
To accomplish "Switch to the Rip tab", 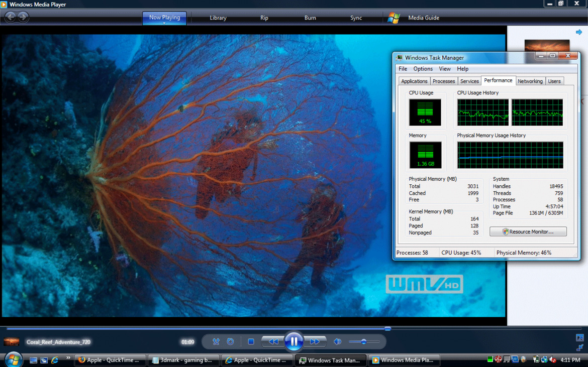I will click(264, 18).
